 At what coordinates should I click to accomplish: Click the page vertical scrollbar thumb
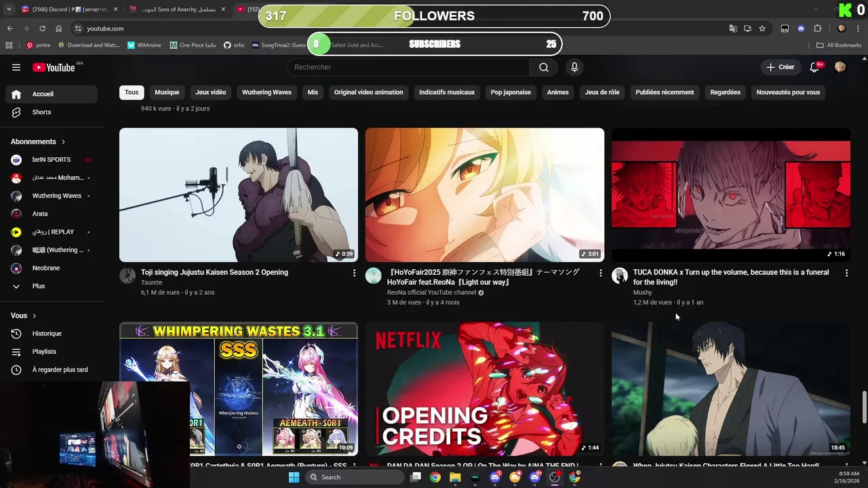point(864,407)
